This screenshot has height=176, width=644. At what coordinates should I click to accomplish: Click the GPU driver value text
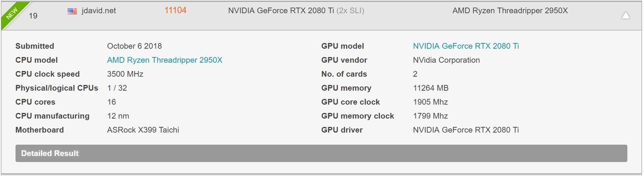pos(466,130)
